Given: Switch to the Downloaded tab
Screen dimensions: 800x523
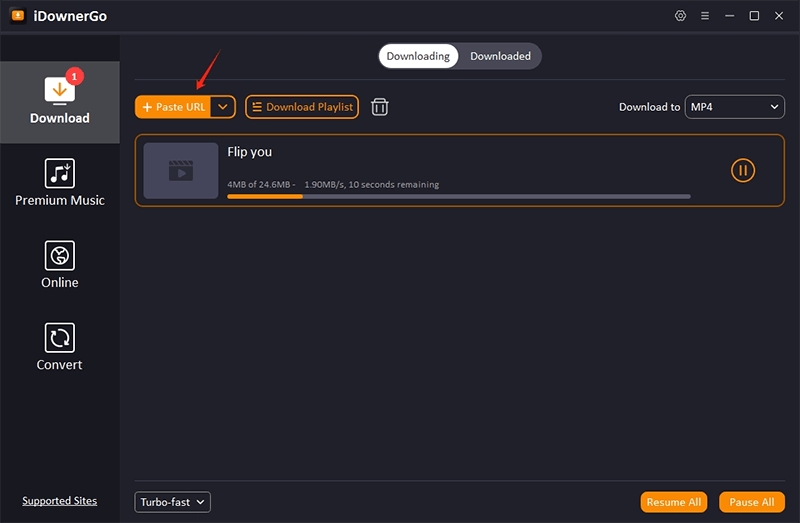Looking at the screenshot, I should point(500,56).
